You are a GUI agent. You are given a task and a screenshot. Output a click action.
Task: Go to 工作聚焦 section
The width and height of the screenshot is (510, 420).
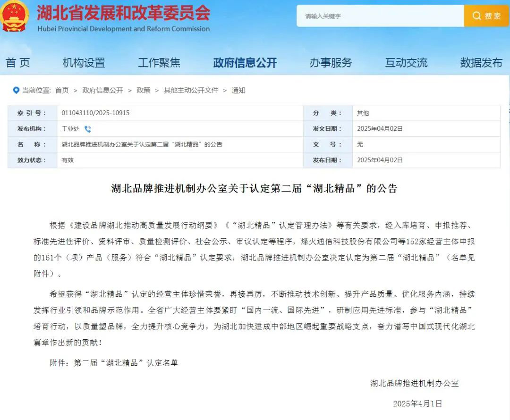point(159,63)
